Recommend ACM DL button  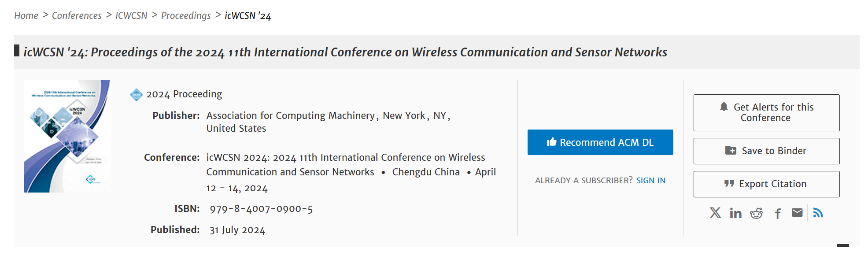600,142
